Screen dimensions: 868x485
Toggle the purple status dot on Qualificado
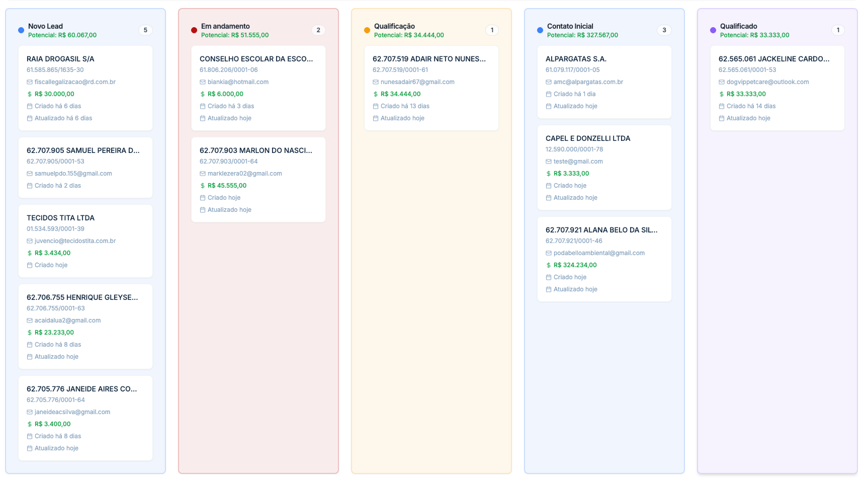(x=713, y=30)
